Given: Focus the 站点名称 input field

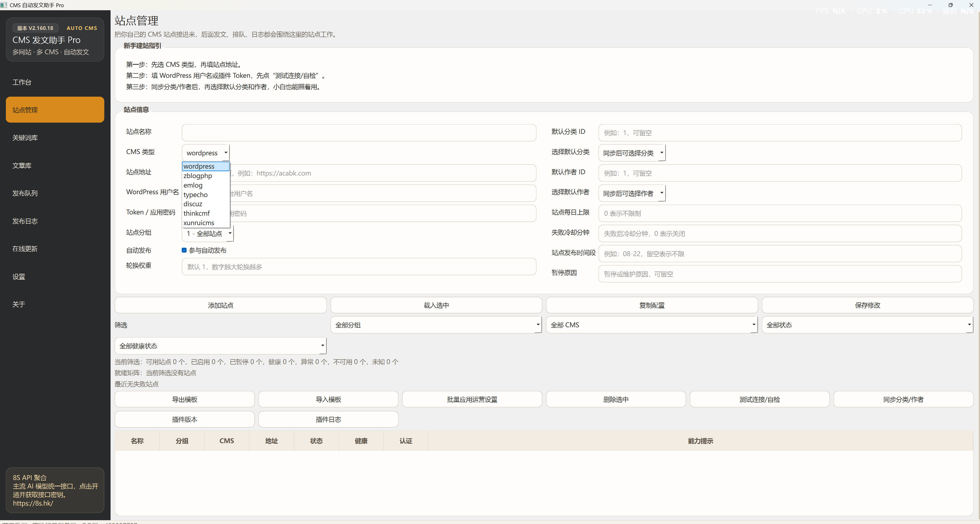Looking at the screenshot, I should click(x=359, y=133).
